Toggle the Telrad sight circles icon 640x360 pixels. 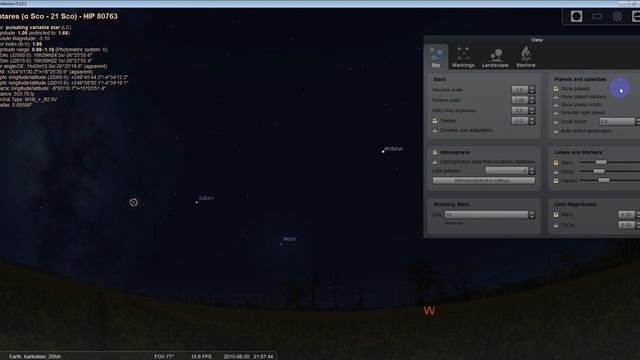coord(617,16)
